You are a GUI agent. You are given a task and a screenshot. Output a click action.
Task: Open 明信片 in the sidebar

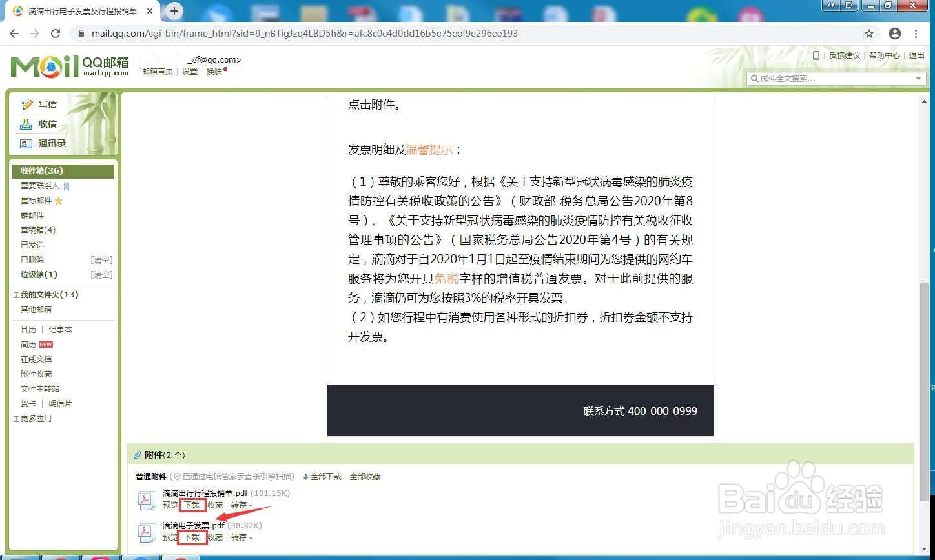[x=60, y=404]
